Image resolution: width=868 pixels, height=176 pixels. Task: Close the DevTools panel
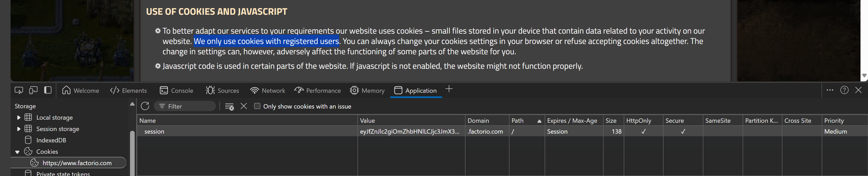pos(859,90)
